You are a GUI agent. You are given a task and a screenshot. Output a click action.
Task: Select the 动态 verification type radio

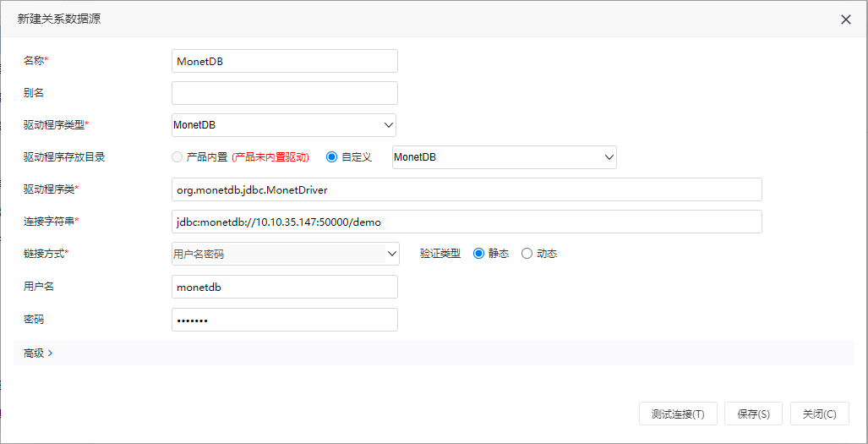(x=527, y=254)
